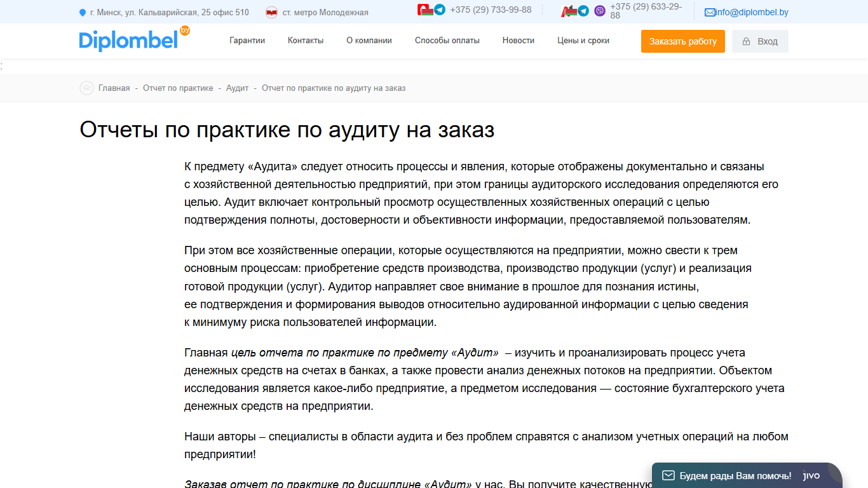Select Способы оплаты in the navigation
The image size is (868, 488).
pos(447,40)
